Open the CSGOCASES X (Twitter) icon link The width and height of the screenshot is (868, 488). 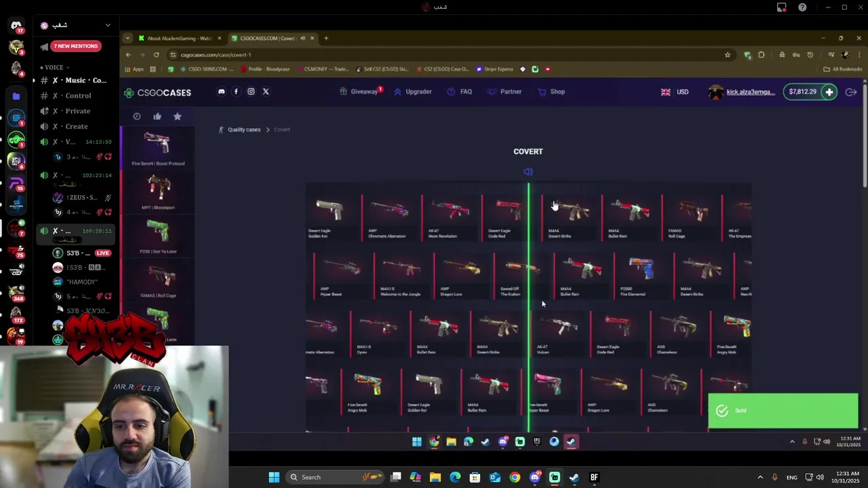pyautogui.click(x=266, y=91)
